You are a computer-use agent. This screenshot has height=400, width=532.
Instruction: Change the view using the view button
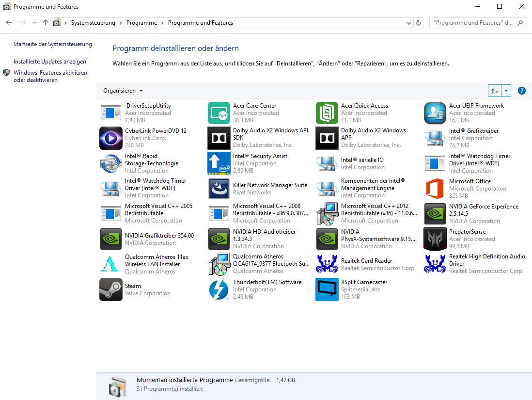click(495, 91)
